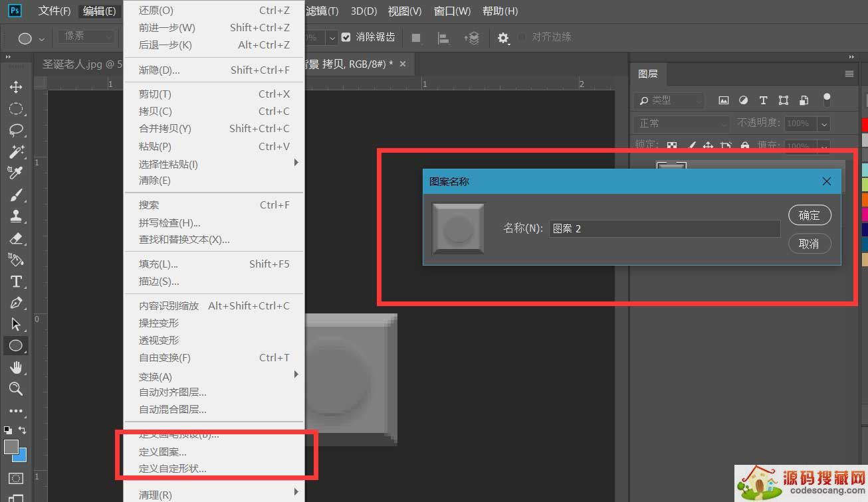Filter layers by pixel layers icon
The width and height of the screenshot is (868, 502).
[x=724, y=100]
